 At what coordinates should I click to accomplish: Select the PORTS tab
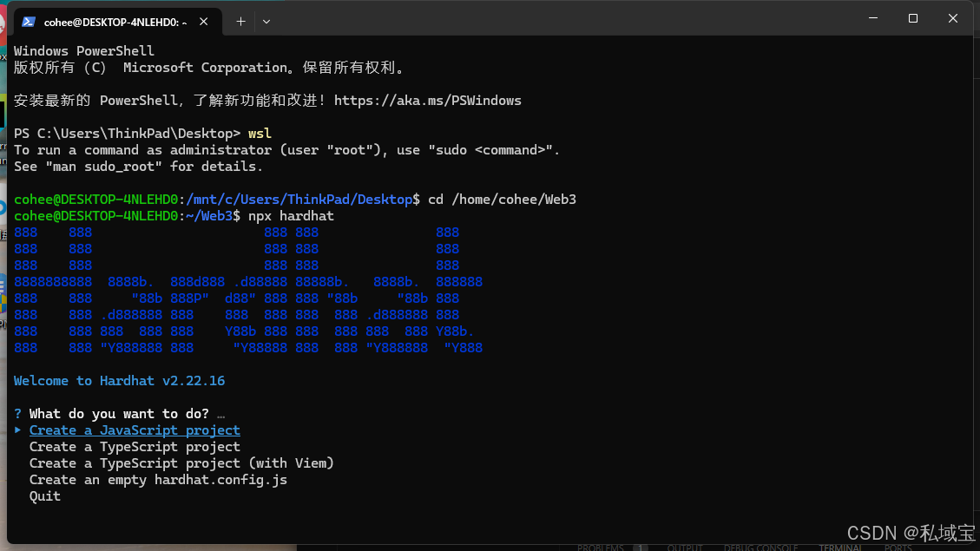pyautogui.click(x=898, y=548)
